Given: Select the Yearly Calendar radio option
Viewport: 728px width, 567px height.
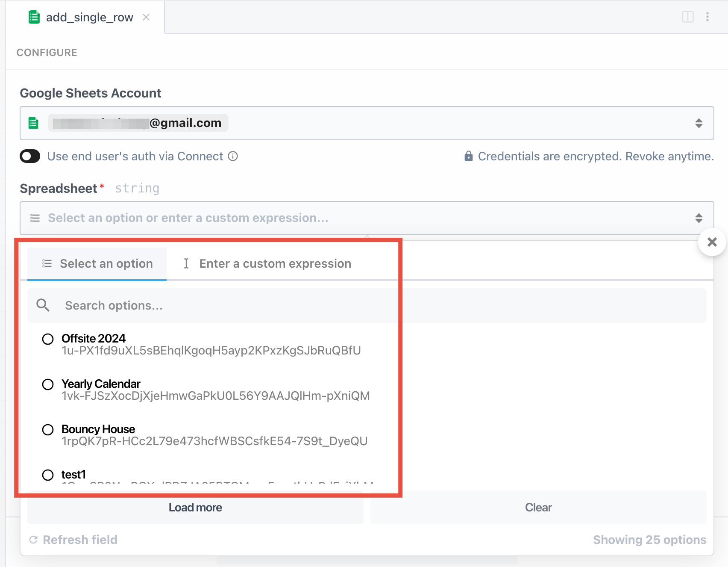Looking at the screenshot, I should 48,384.
